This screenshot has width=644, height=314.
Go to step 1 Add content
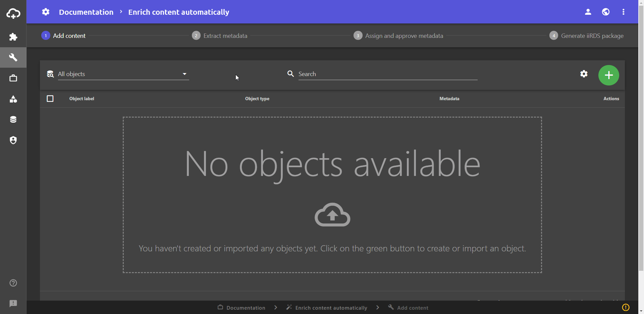pyautogui.click(x=63, y=36)
